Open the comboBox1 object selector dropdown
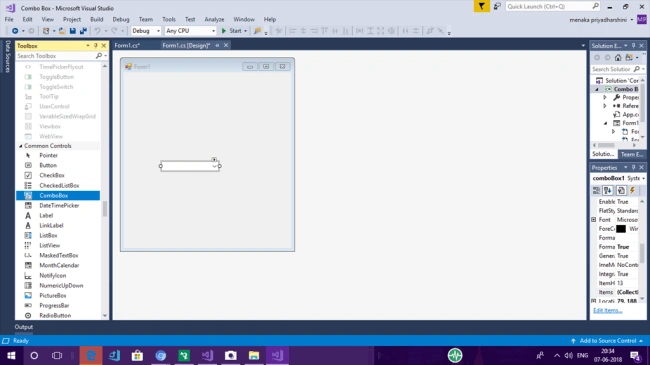Image resolution: width=650 pixels, height=365 pixels. (644, 178)
